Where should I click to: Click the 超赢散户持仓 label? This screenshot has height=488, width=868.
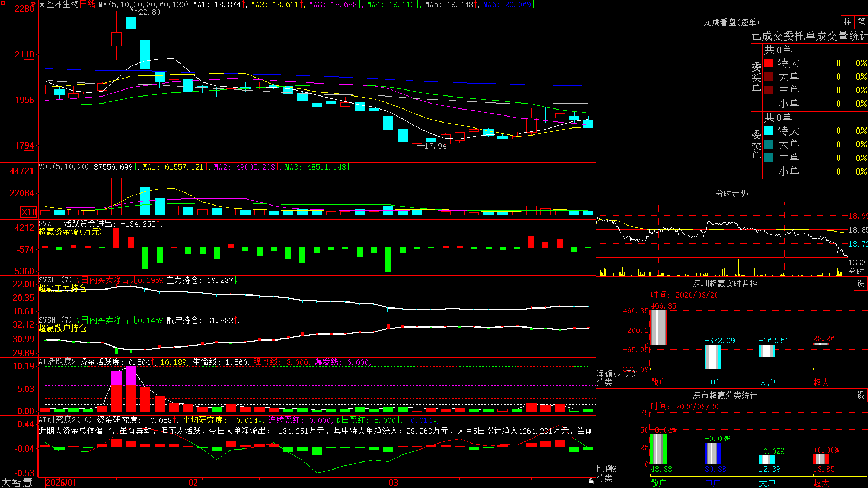pyautogui.click(x=62, y=328)
